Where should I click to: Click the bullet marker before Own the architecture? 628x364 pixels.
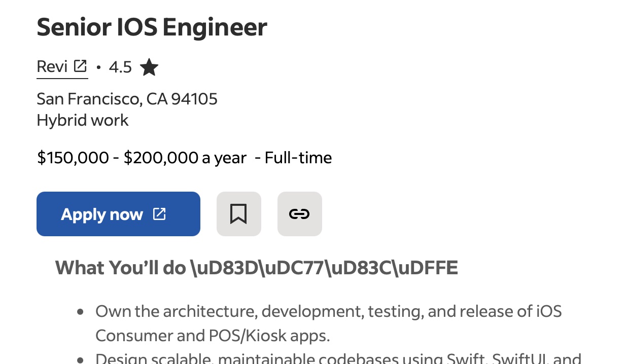click(x=80, y=312)
